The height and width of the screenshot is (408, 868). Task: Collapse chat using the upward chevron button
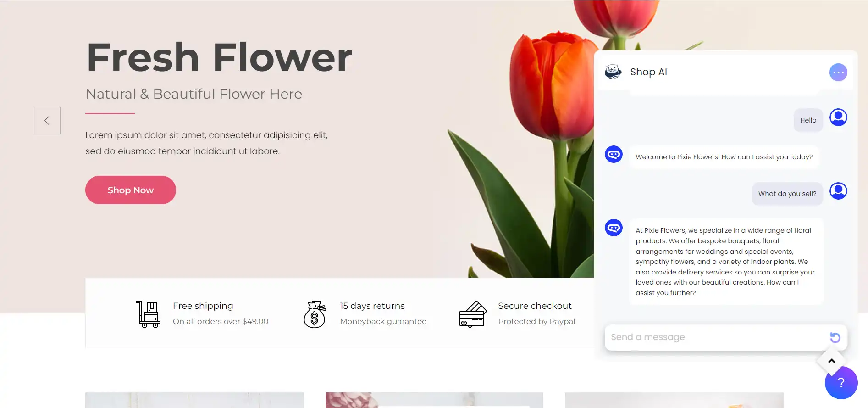[x=831, y=361]
